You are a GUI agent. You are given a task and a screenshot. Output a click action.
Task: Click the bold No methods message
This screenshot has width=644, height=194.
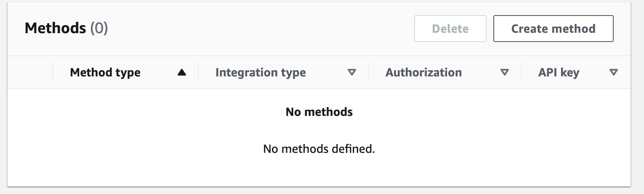tap(319, 112)
